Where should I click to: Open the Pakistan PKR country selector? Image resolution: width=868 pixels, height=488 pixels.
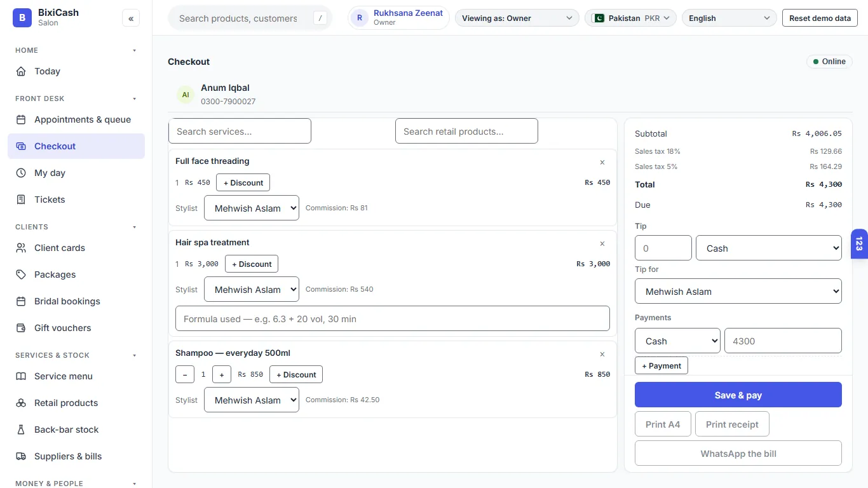click(x=630, y=18)
